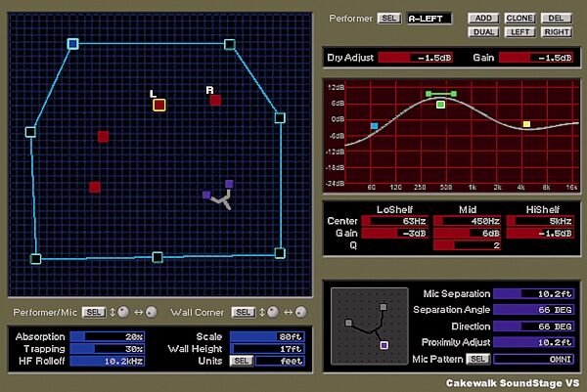Adjust the HF Rolloff slider
The height and width of the screenshot is (392, 587).
[107, 362]
